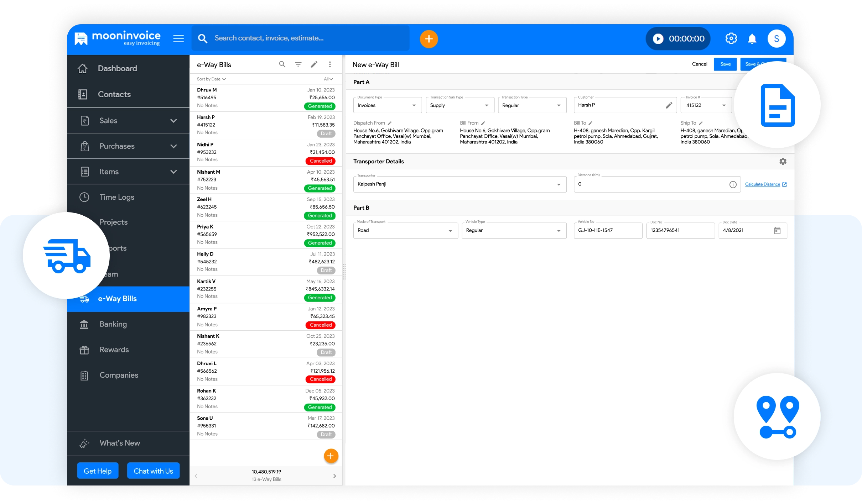Open Transporter Details settings gear
This screenshot has width=862, height=504.
[x=783, y=161]
